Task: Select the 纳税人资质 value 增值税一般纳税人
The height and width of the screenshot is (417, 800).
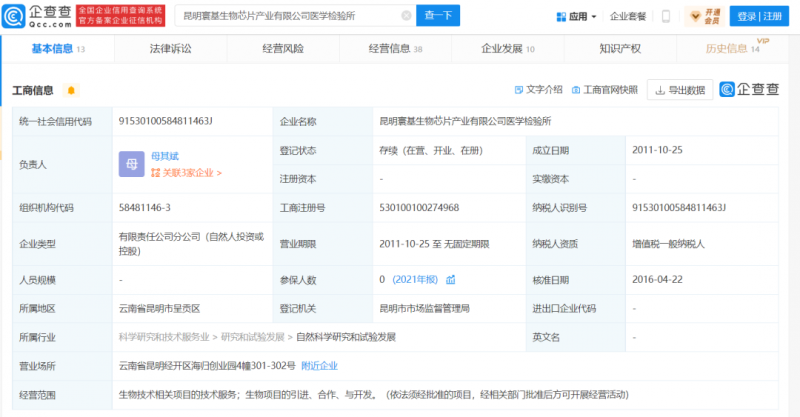Action: [668, 244]
